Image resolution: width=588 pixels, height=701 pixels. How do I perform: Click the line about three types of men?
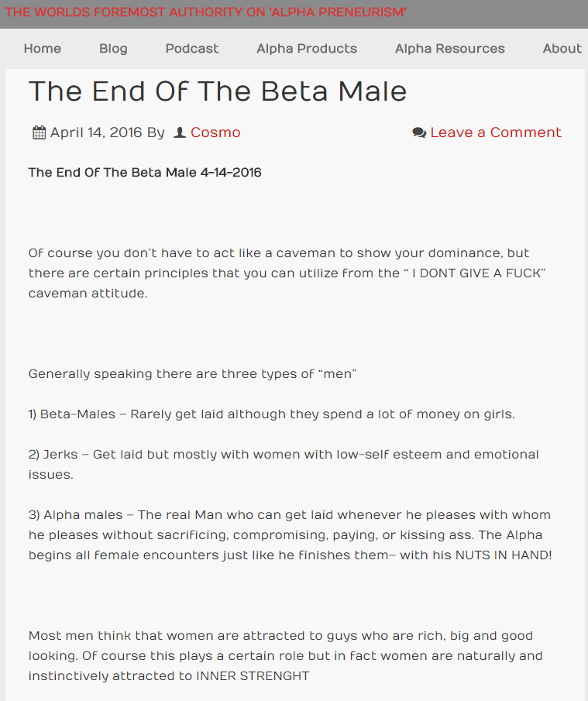click(193, 374)
